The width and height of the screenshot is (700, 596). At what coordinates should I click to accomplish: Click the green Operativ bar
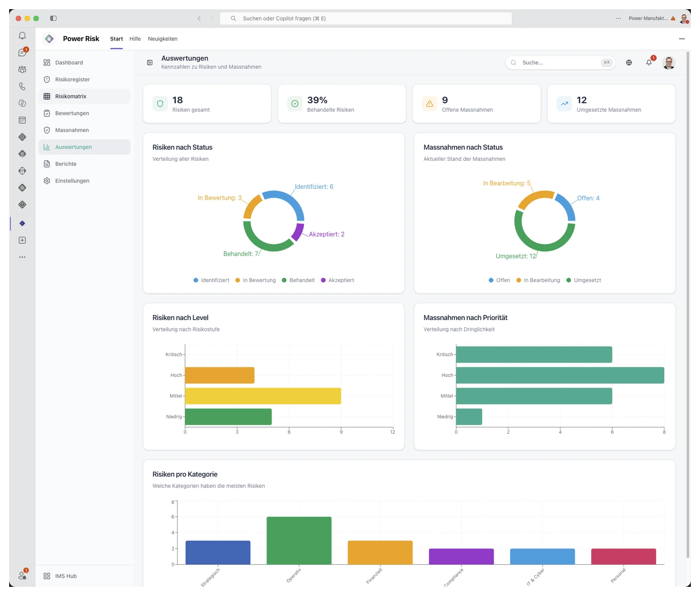click(299, 540)
